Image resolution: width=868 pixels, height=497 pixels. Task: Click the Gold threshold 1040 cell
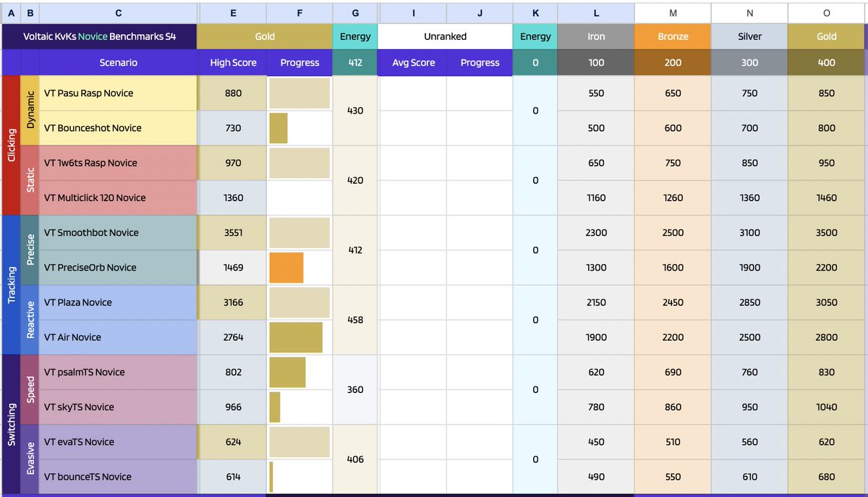coord(827,407)
